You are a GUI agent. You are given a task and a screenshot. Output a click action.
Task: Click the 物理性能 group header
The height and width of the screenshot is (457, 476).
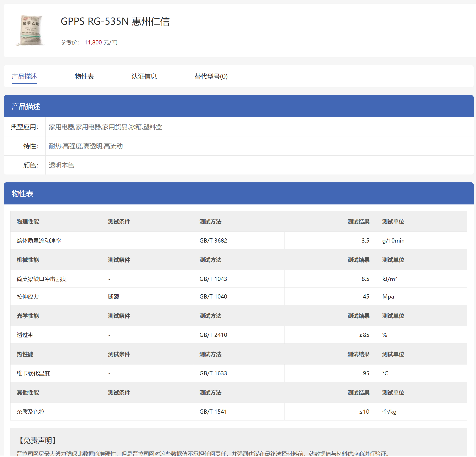28,222
